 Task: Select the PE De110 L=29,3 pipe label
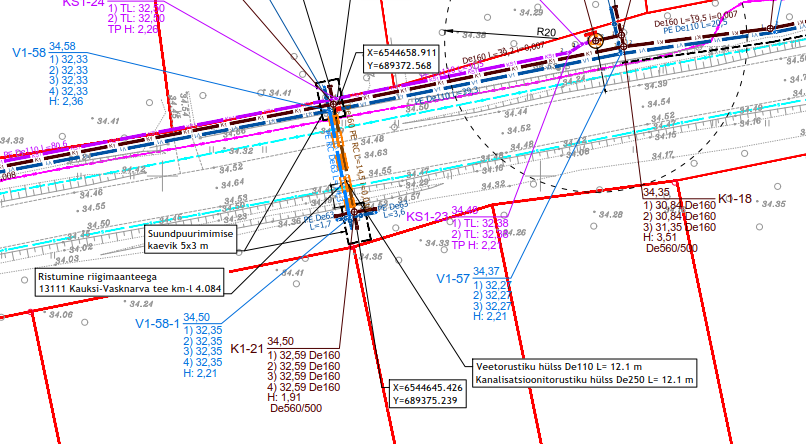point(446,96)
